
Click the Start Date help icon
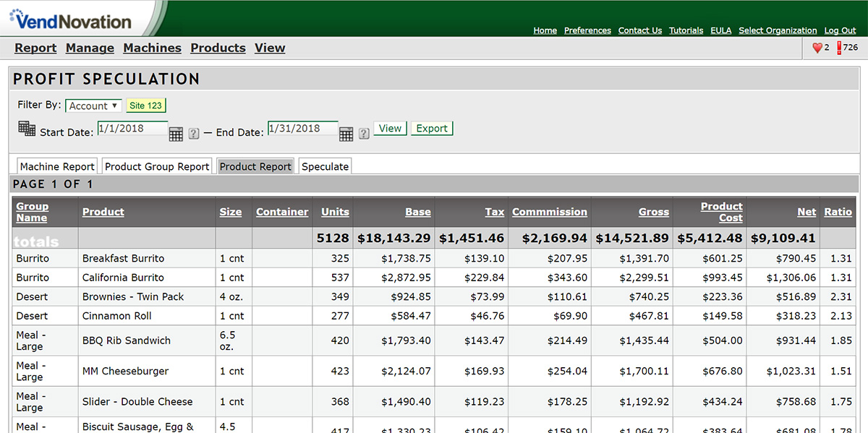point(194,133)
